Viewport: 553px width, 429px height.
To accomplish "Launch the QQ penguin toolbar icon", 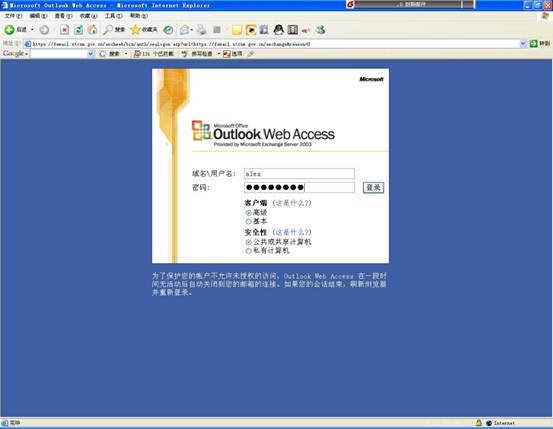I will pos(278,30).
